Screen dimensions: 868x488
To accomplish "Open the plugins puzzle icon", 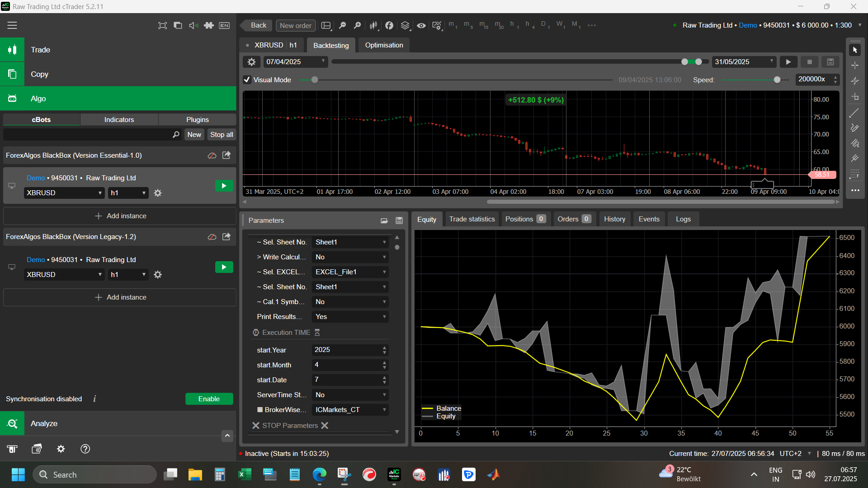I will point(209,25).
